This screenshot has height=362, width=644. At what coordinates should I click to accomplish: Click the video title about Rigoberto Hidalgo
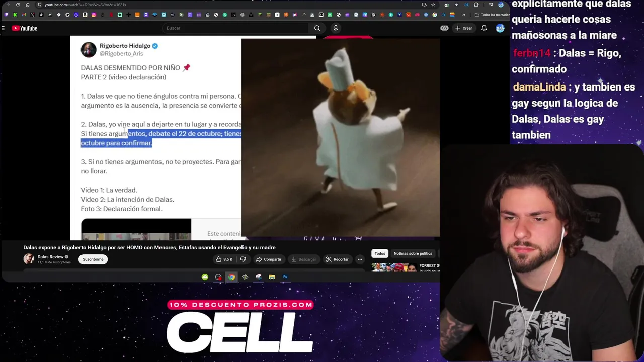click(x=149, y=247)
